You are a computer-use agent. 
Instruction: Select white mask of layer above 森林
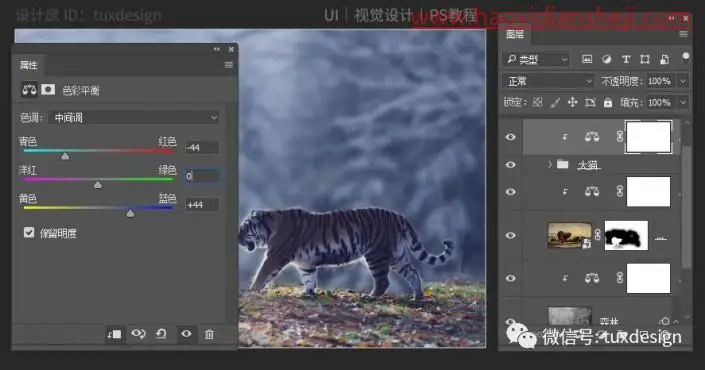[x=648, y=278]
